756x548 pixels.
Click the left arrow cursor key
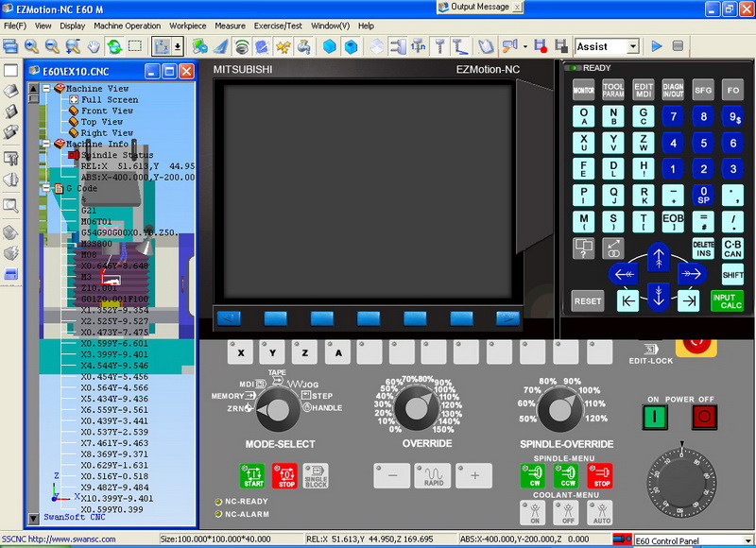(x=625, y=274)
